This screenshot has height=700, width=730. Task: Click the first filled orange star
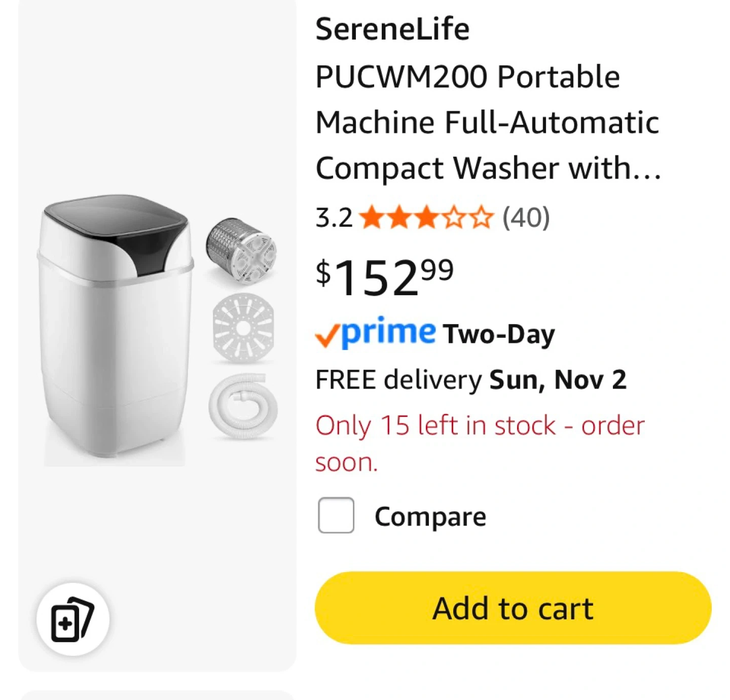point(372,218)
